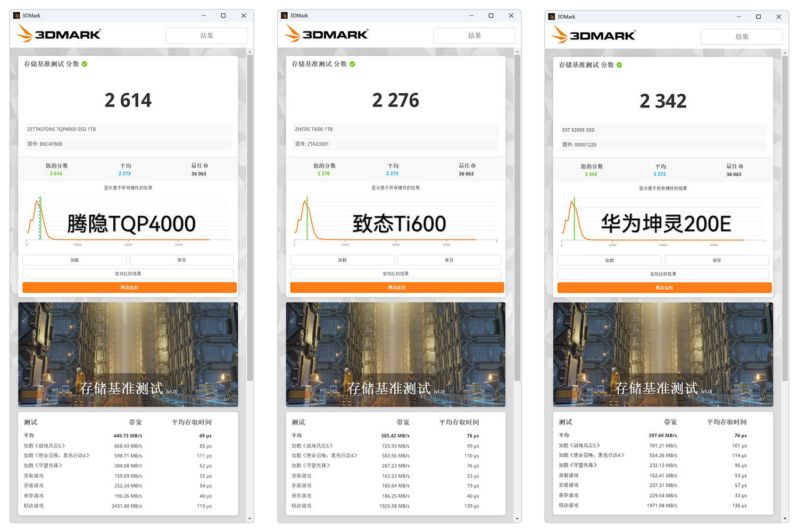Click the big score 2 276
Image resolution: width=798 pixels, height=532 pixels.
tap(396, 100)
